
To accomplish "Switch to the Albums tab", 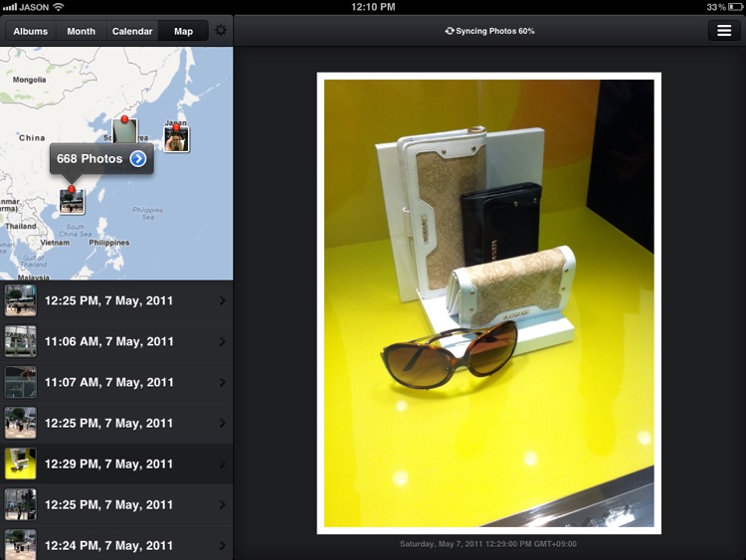I will pos(31,32).
